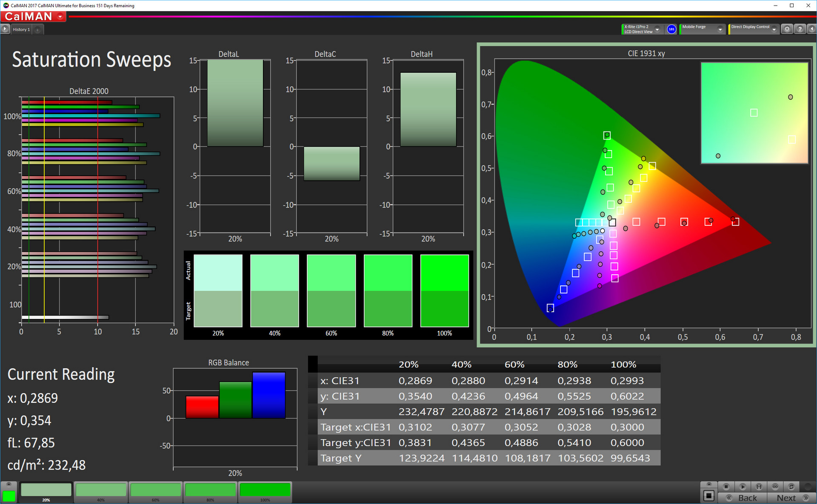Click the bright green color selector bottom-left

(9, 496)
